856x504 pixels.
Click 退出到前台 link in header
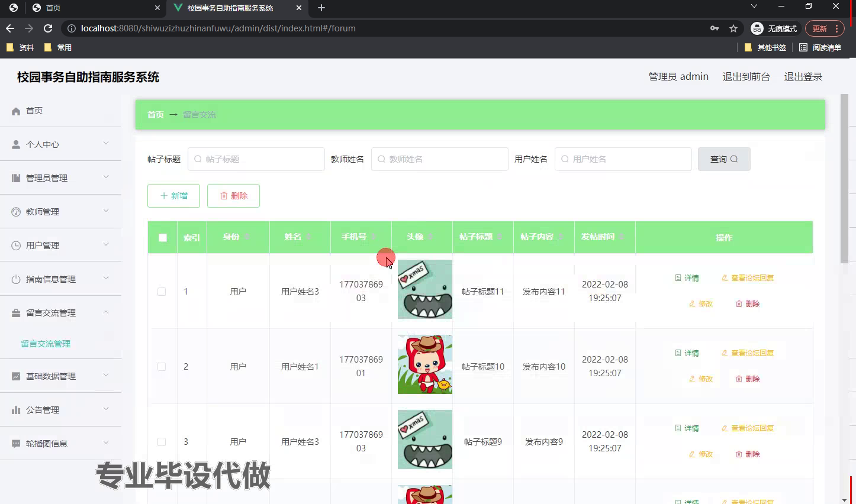746,77
